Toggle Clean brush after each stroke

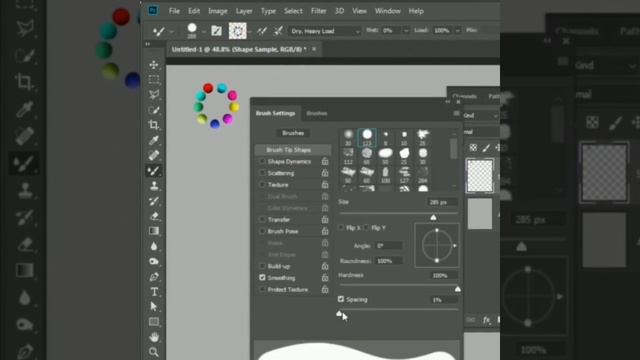pyautogui.click(x=278, y=31)
